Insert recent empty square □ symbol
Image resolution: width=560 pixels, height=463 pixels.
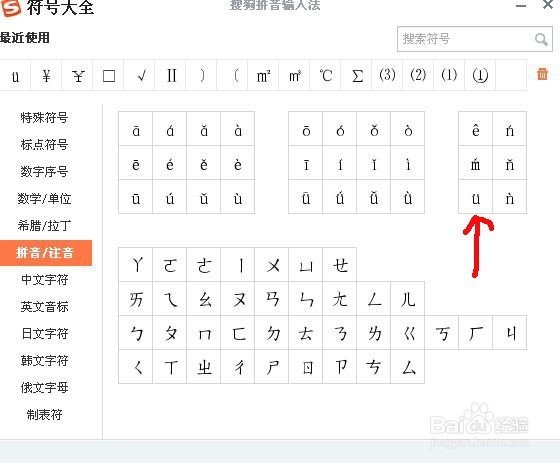[x=108, y=75]
